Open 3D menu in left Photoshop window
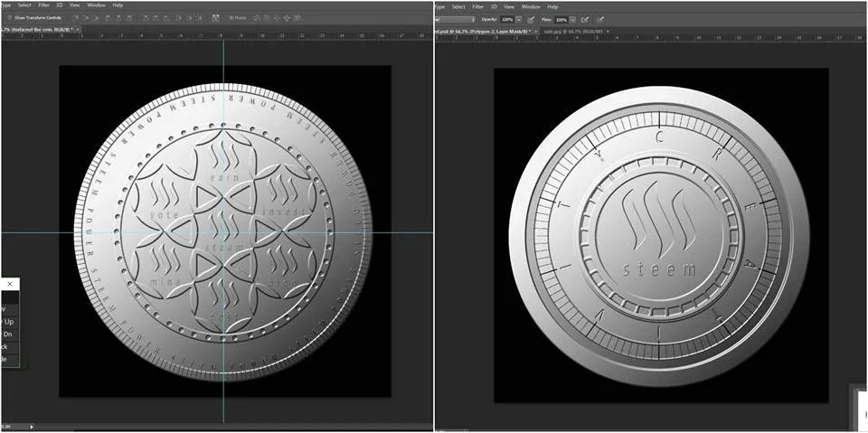The width and height of the screenshot is (868, 433). (60, 5)
